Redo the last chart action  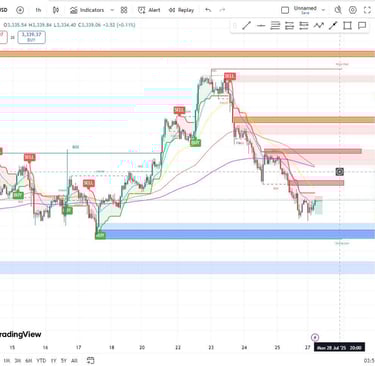coord(222,10)
